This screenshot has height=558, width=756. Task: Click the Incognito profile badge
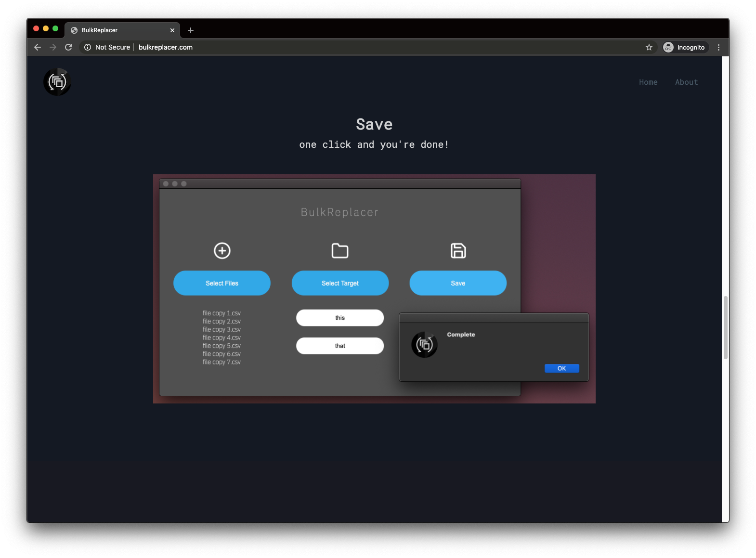684,47
